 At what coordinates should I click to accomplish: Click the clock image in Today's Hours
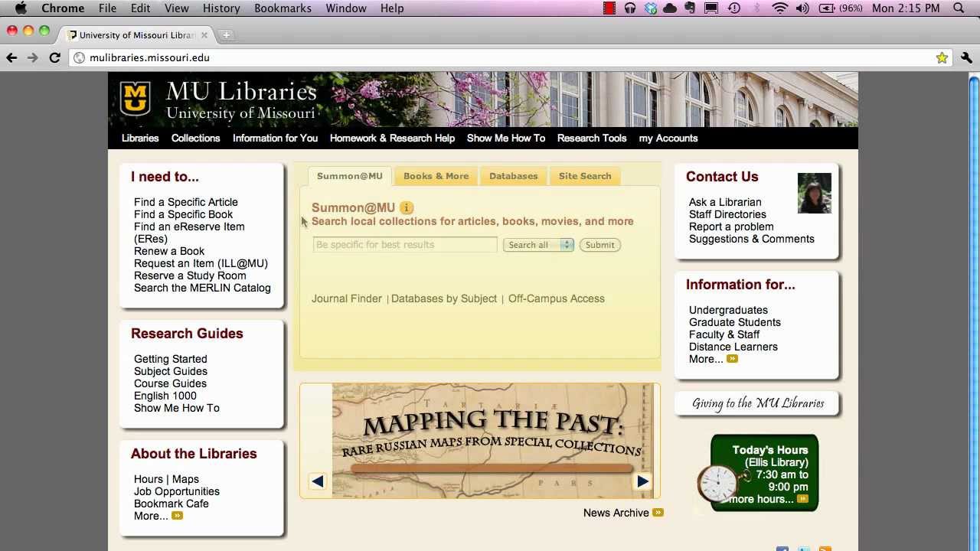coord(719,484)
